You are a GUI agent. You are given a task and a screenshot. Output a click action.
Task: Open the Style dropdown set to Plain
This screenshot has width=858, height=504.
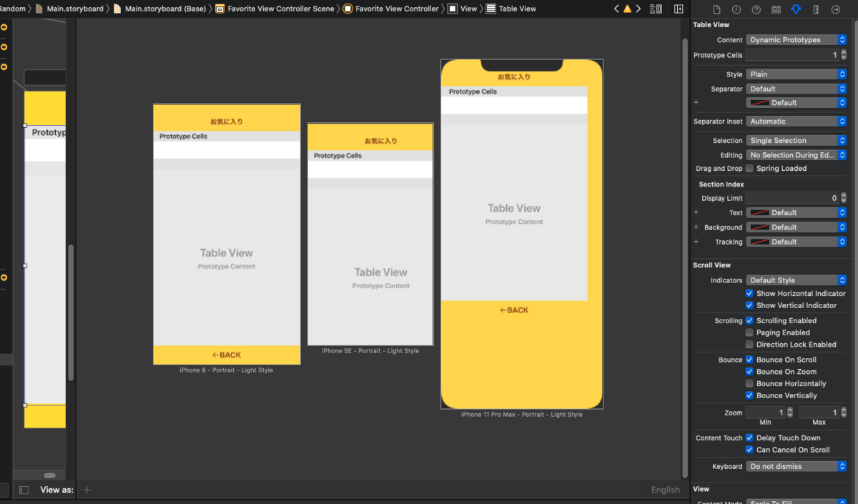pos(797,74)
